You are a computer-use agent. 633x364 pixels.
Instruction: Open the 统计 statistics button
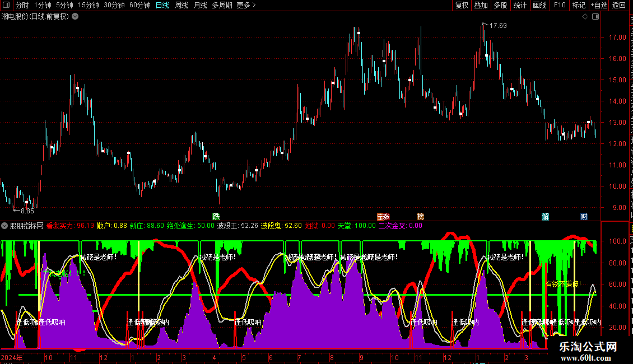click(519, 5)
